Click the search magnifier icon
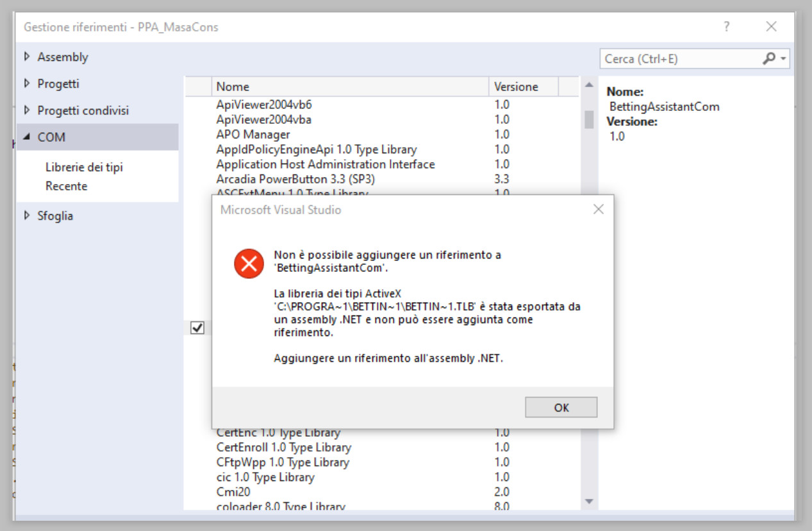 [x=768, y=58]
